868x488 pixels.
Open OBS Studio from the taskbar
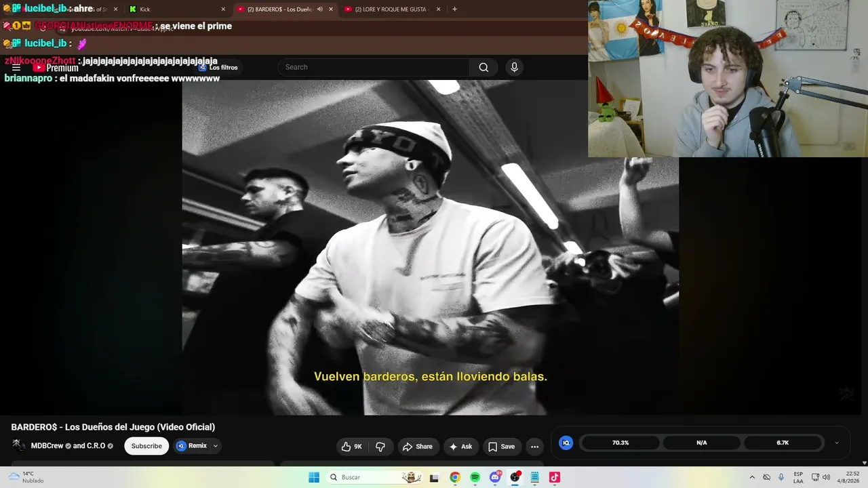(x=515, y=477)
